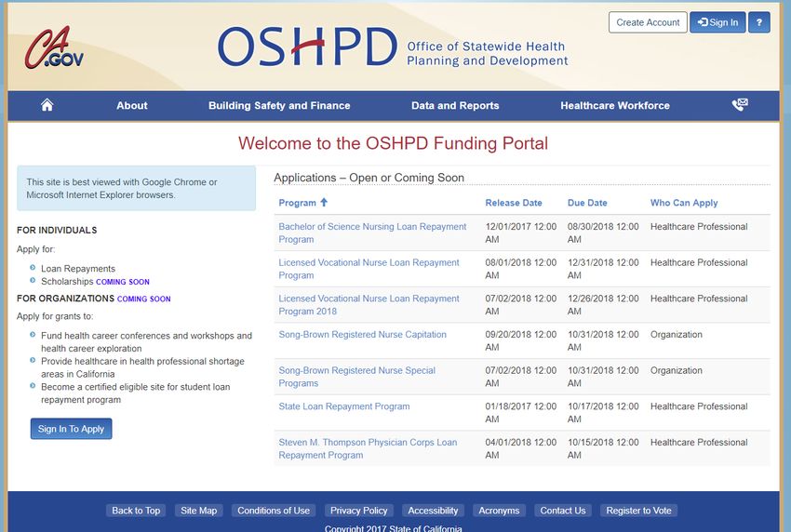This screenshot has height=532, width=791.
Task: Open Accessibility footer link
Action: tap(433, 511)
